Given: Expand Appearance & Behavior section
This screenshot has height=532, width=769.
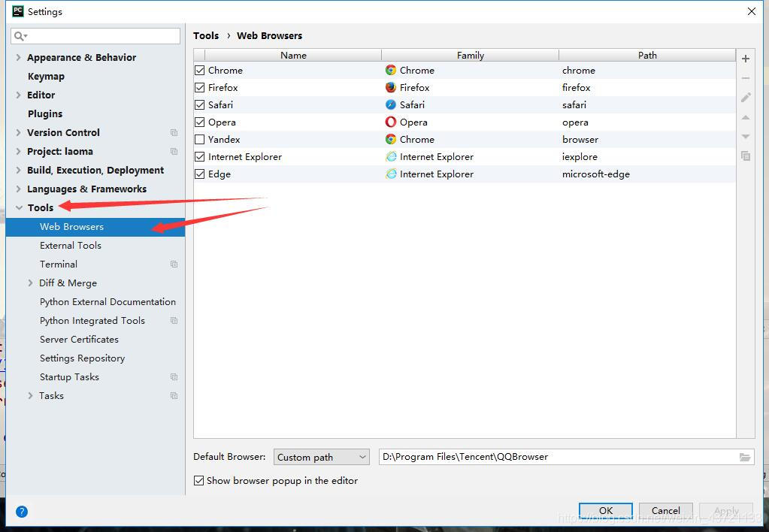Looking at the screenshot, I should tap(18, 57).
